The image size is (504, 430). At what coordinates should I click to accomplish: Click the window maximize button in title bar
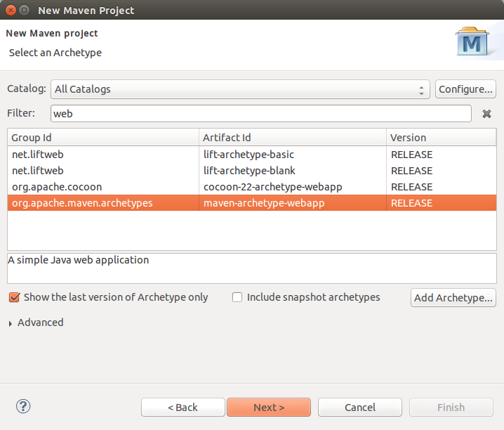coord(24,11)
